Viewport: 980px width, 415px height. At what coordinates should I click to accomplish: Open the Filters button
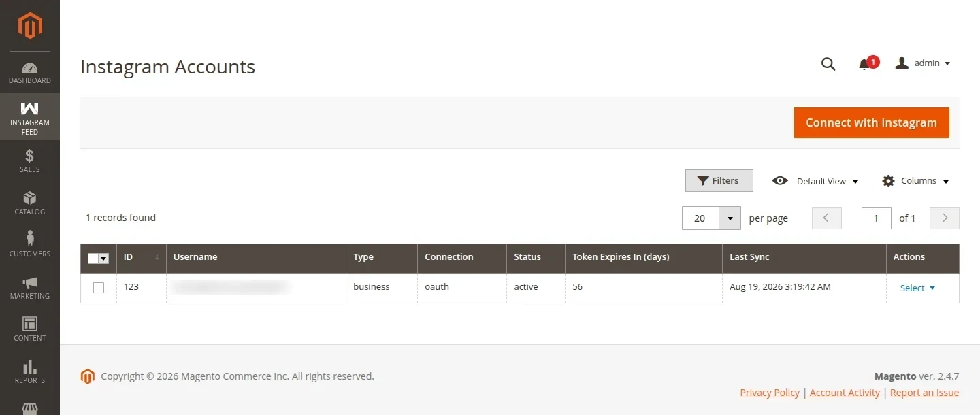(x=719, y=180)
